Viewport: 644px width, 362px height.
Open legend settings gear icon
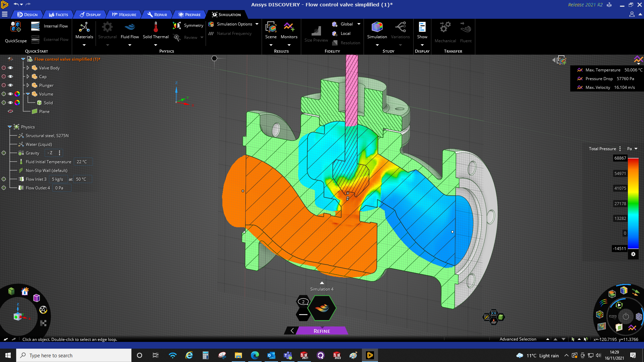(x=633, y=254)
